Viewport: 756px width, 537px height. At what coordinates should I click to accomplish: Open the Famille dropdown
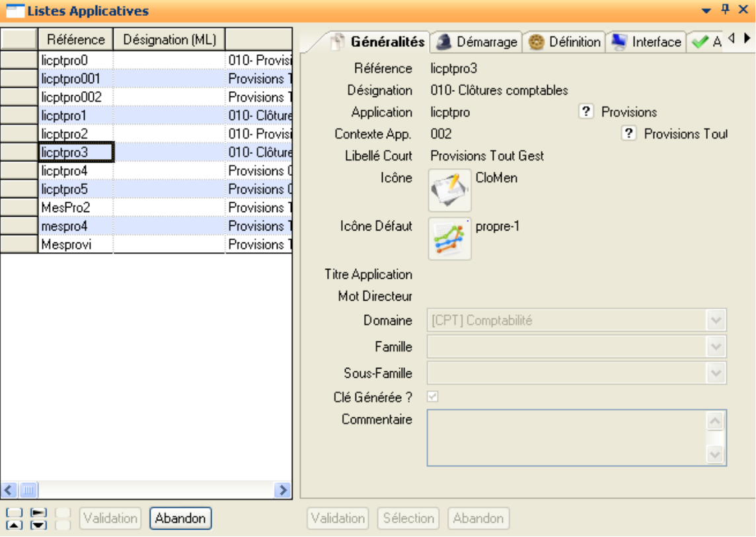718,347
